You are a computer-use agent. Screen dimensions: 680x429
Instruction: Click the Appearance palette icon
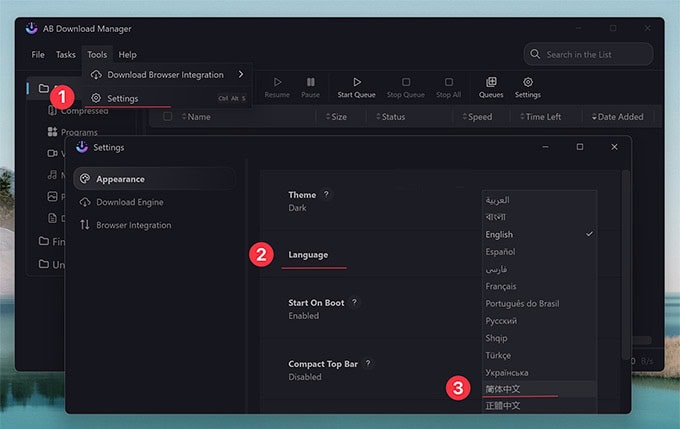click(x=85, y=179)
